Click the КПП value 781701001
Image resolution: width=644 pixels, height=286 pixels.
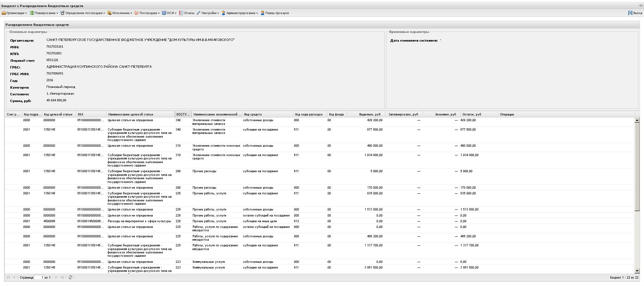point(54,53)
